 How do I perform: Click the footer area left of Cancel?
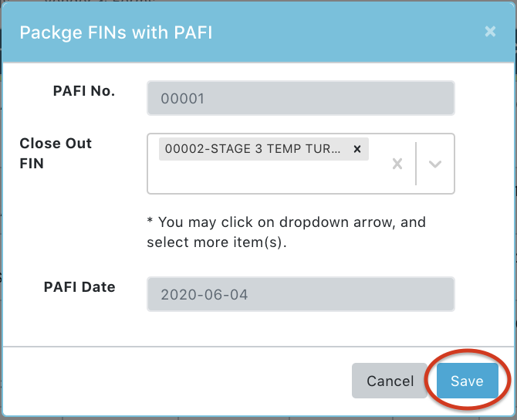click(x=177, y=381)
